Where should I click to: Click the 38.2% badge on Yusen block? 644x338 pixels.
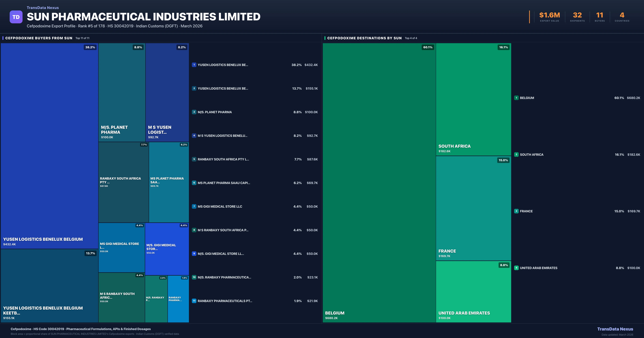(x=90, y=47)
